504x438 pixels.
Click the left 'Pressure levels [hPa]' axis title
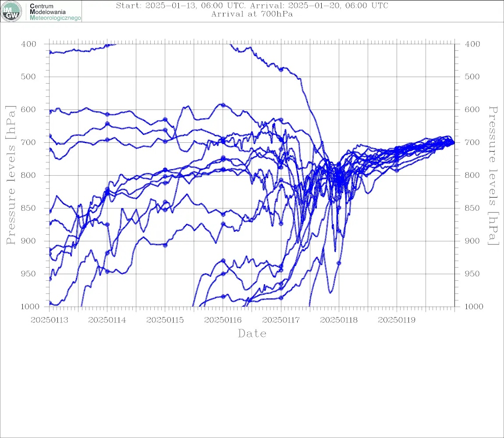(11, 175)
